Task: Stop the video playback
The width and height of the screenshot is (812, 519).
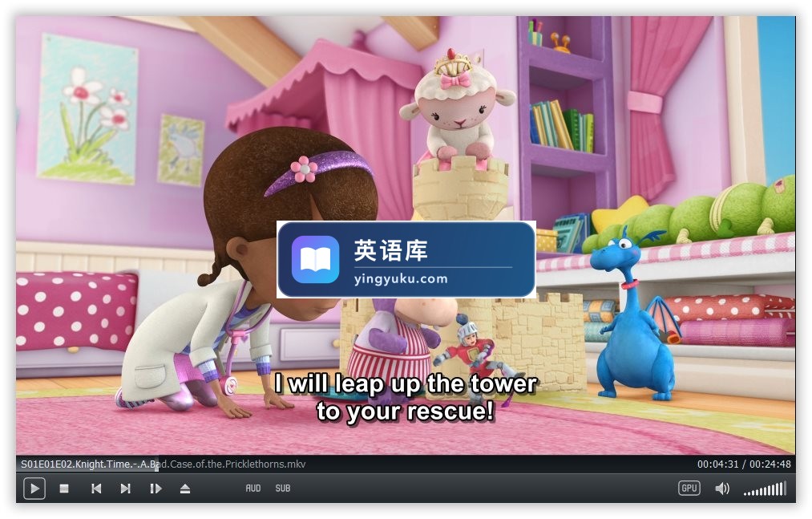Action: click(64, 489)
